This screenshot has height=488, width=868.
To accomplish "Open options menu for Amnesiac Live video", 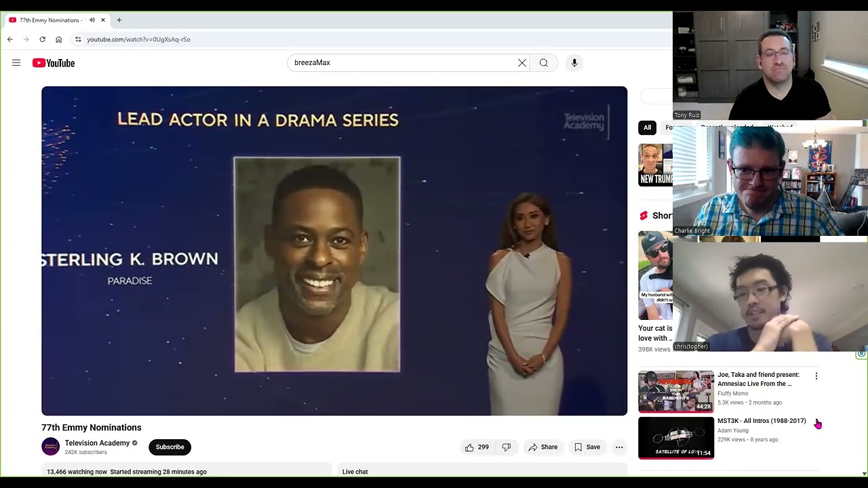I will (816, 376).
